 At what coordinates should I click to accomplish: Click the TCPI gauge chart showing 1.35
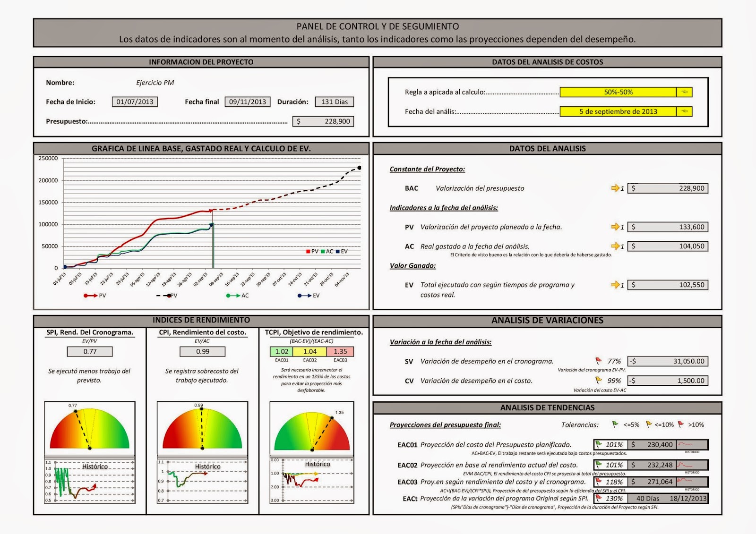click(312, 428)
